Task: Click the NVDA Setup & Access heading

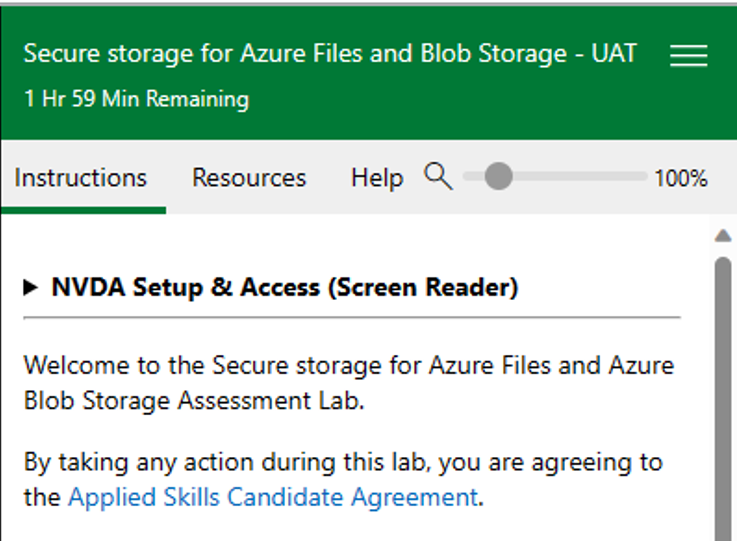Action: coord(285,289)
